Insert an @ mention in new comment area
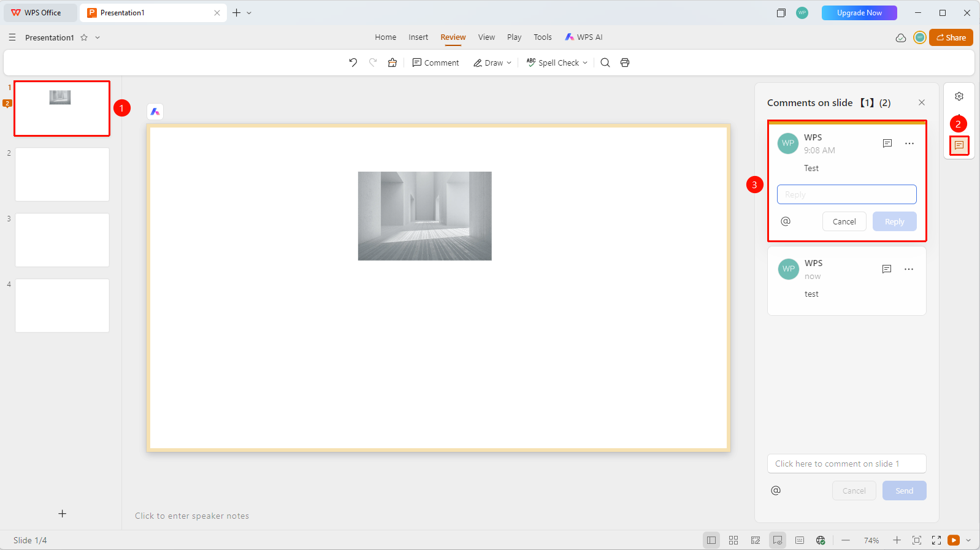 coord(776,491)
